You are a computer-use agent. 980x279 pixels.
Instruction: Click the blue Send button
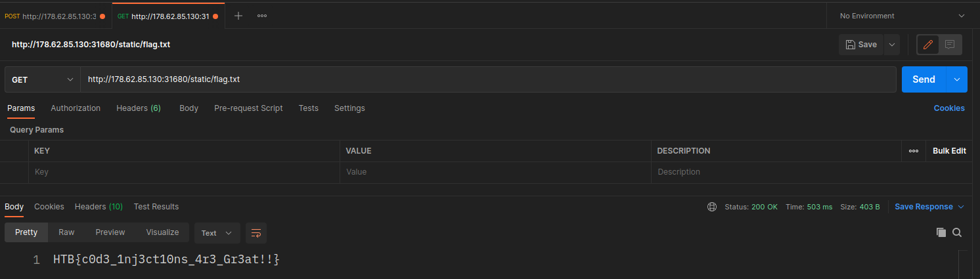click(924, 79)
